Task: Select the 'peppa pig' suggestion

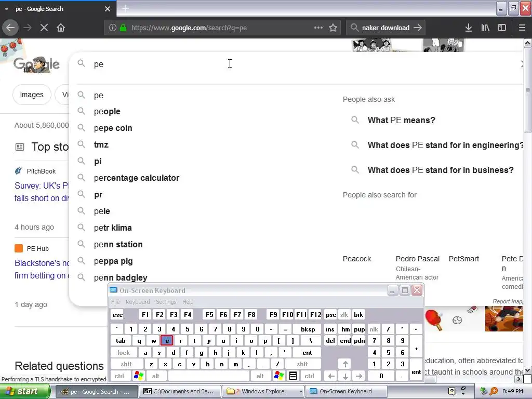Action: (x=113, y=261)
